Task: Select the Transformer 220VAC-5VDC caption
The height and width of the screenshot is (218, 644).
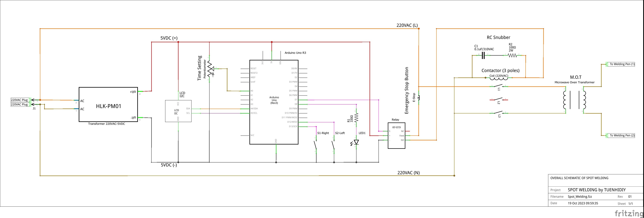Action: [x=107, y=124]
